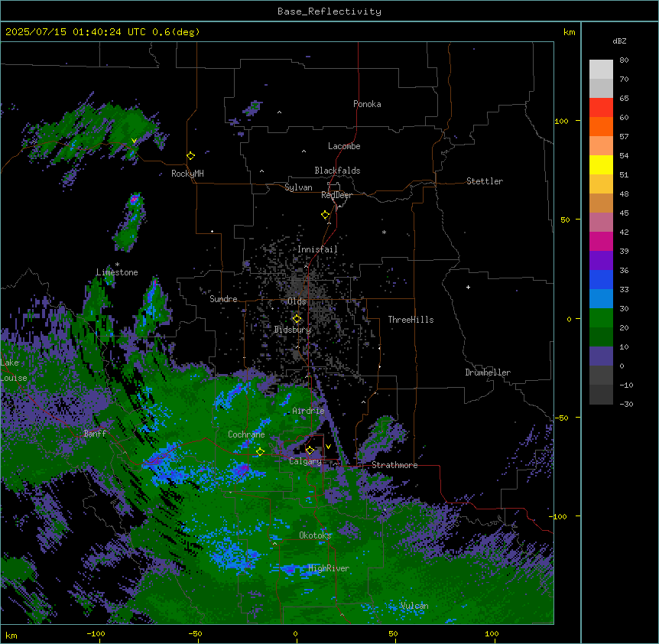Pick the pink 42-45 dBZ legend swatch
Image resolution: width=659 pixels, height=644 pixels.
tap(601, 223)
